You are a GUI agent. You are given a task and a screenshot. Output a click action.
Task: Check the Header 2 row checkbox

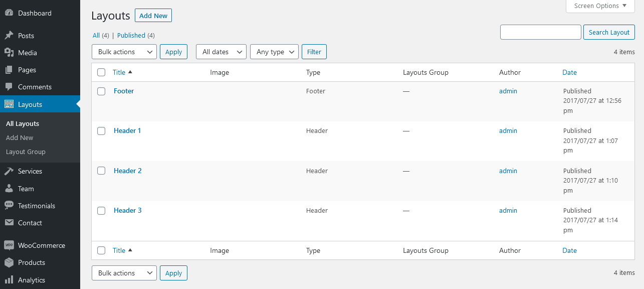tap(101, 171)
